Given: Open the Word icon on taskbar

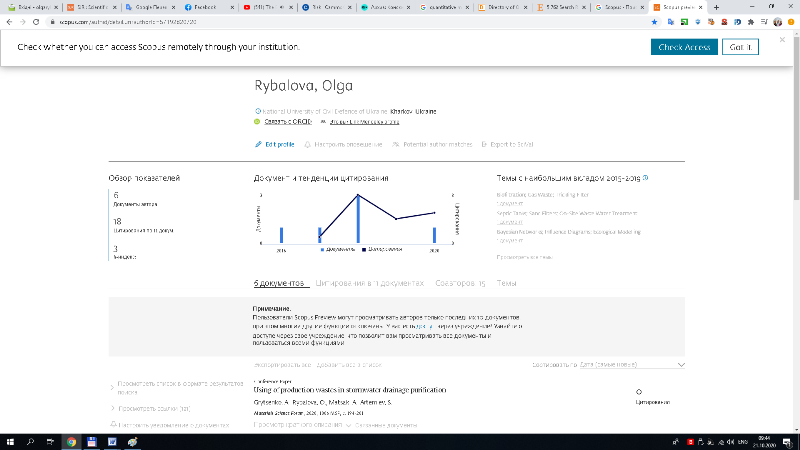Looking at the screenshot, I should pyautogui.click(x=112, y=442).
